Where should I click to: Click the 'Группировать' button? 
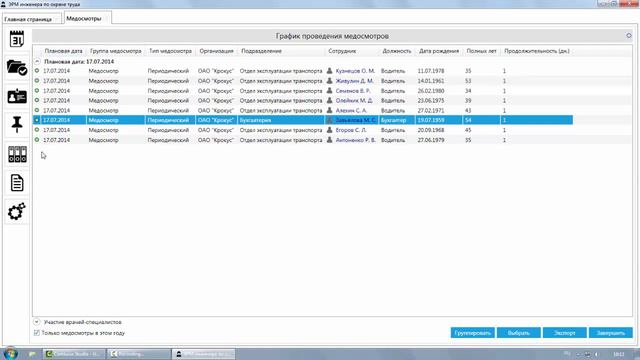click(473, 333)
